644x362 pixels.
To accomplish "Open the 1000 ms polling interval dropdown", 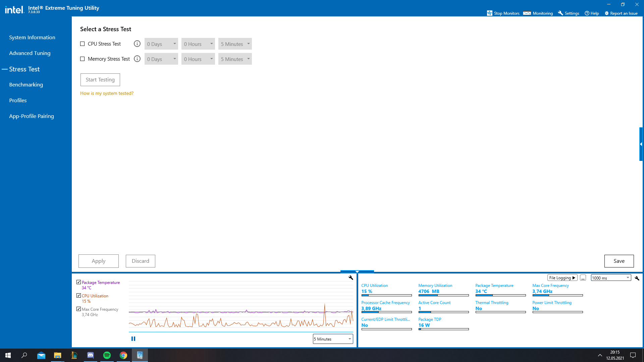I will pyautogui.click(x=611, y=278).
